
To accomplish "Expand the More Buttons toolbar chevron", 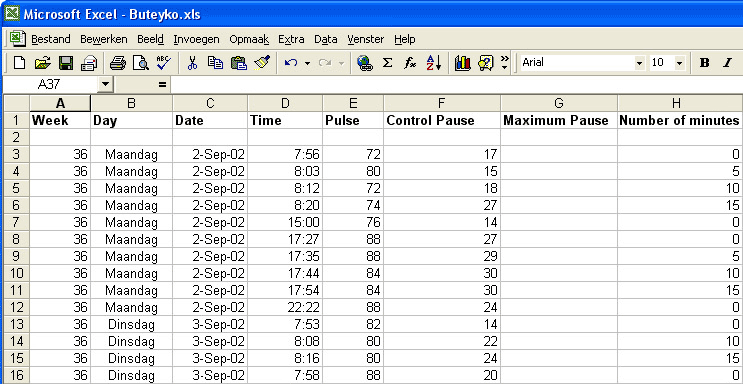I will pos(505,63).
